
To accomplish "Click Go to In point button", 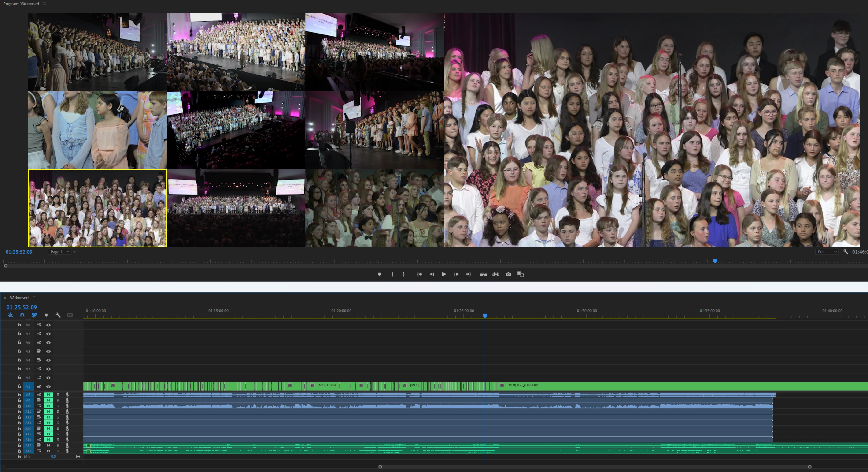I will point(420,274).
